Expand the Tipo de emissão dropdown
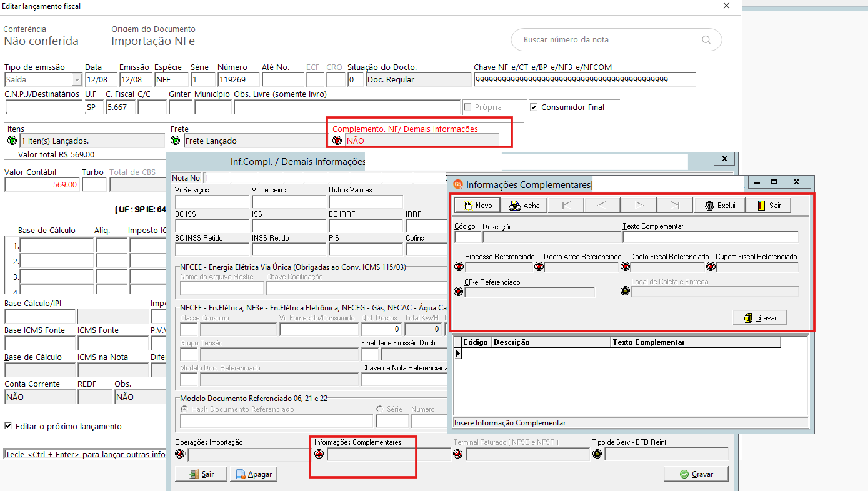868x491 pixels. pos(77,80)
